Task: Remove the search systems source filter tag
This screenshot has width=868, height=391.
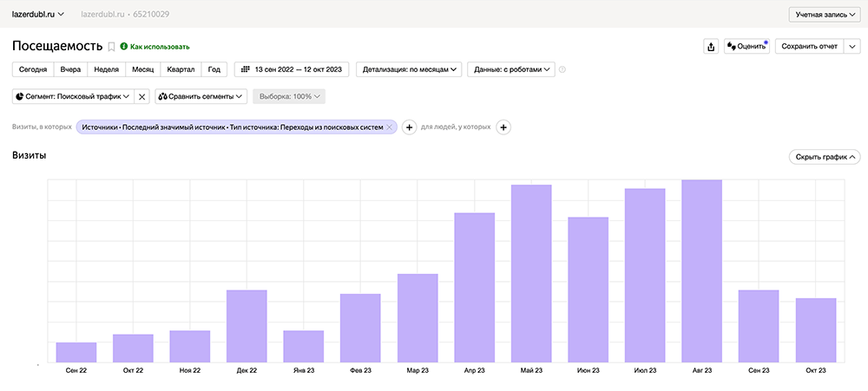Action: pos(390,127)
